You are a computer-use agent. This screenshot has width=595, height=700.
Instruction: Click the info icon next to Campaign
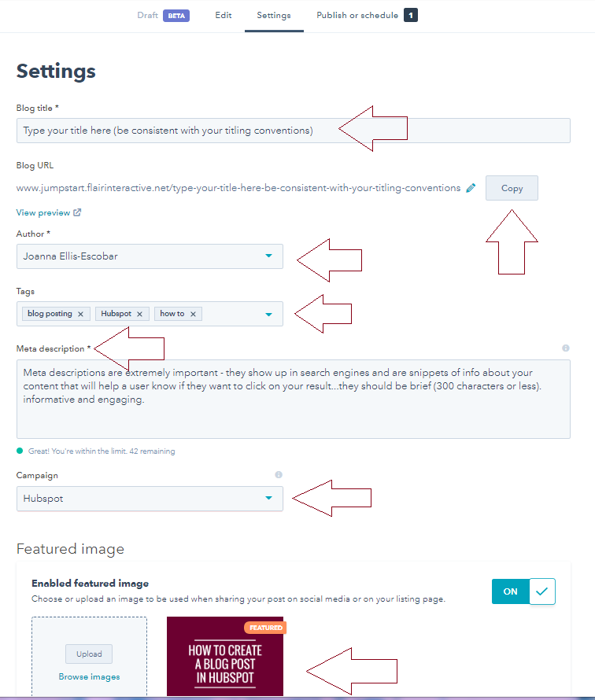(x=279, y=475)
